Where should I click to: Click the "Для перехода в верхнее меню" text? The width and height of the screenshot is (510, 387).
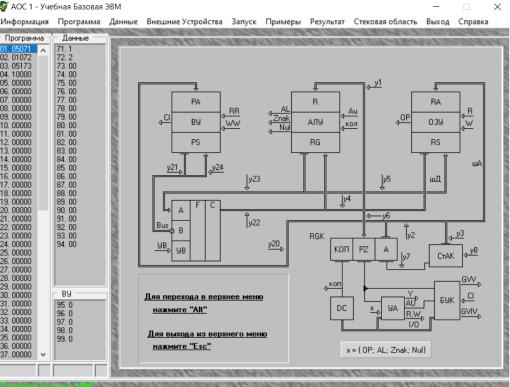click(204, 296)
